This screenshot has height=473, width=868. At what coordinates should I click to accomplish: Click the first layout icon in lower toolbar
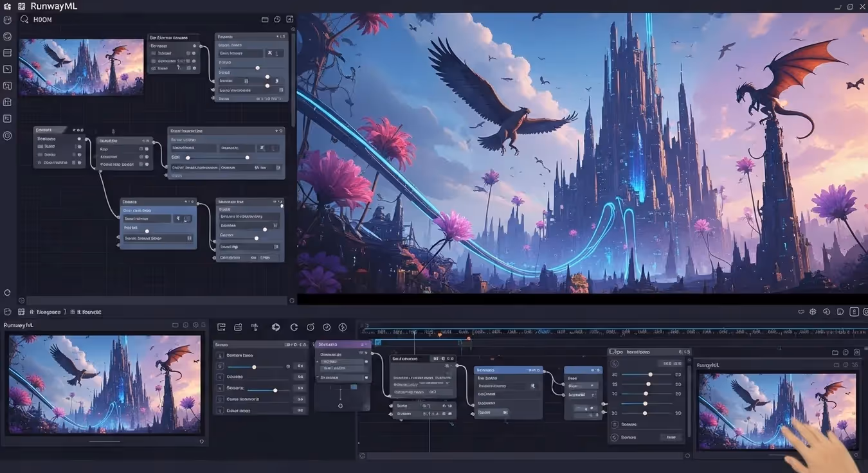click(221, 327)
